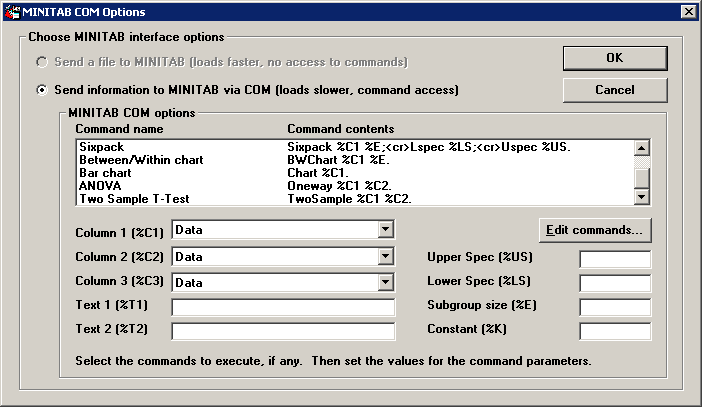Viewport: 702px width, 407px height.
Task: Click the Subgroup size (%E) field
Action: pyautogui.click(x=615, y=307)
